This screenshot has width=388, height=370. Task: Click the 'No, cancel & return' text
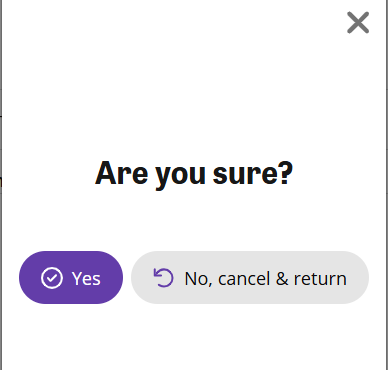click(266, 279)
